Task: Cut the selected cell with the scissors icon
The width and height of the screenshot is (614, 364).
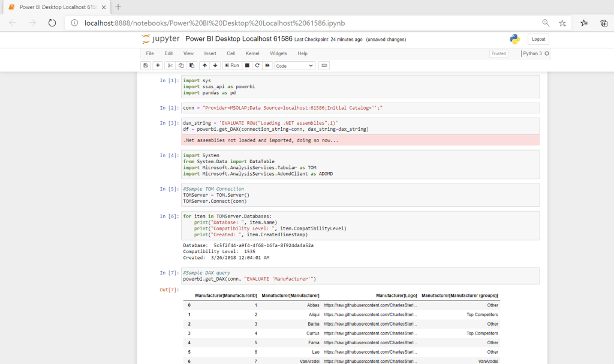Action: 169,65
